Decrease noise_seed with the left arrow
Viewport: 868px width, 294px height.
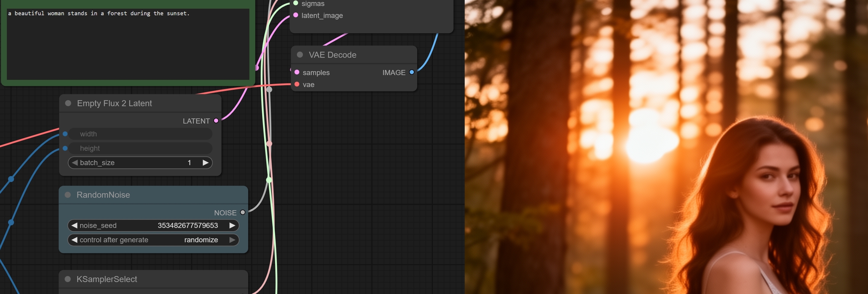(74, 226)
